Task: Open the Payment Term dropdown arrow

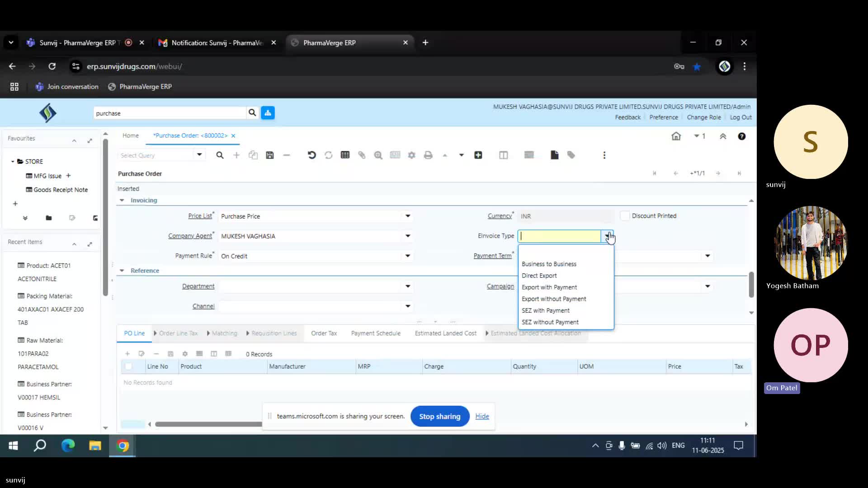Action: [708, 256]
